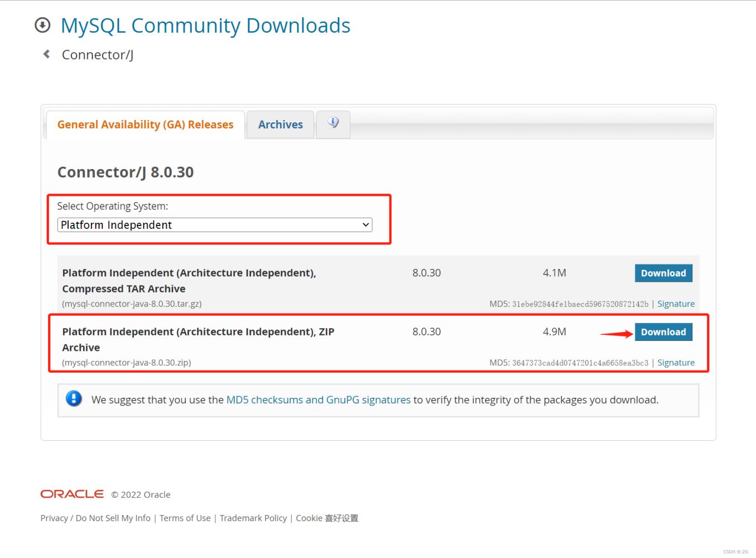This screenshot has height=558, width=756.
Task: Go to the Connector/J breadcrumb
Action: pyautogui.click(x=98, y=55)
